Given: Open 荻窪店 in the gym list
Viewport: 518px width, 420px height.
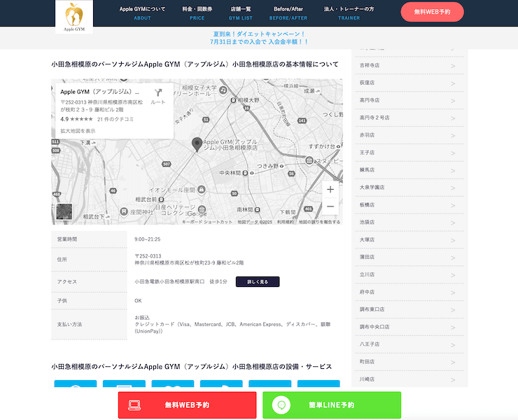Looking at the screenshot, I should [x=409, y=83].
